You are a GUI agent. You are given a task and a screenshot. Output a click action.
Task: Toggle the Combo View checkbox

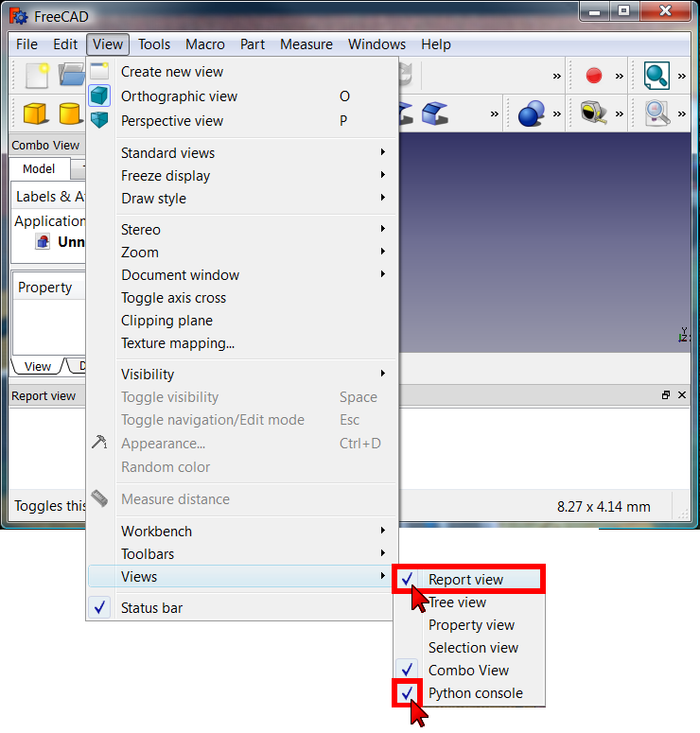click(x=408, y=670)
